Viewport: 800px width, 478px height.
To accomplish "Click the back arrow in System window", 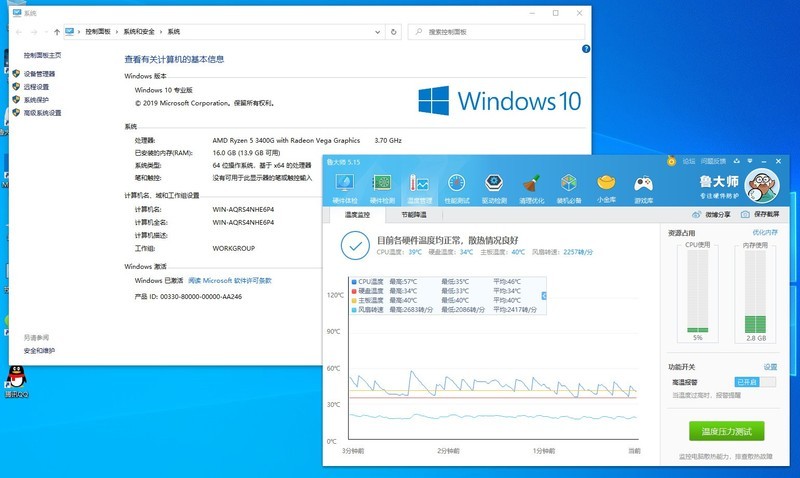I will (19, 32).
